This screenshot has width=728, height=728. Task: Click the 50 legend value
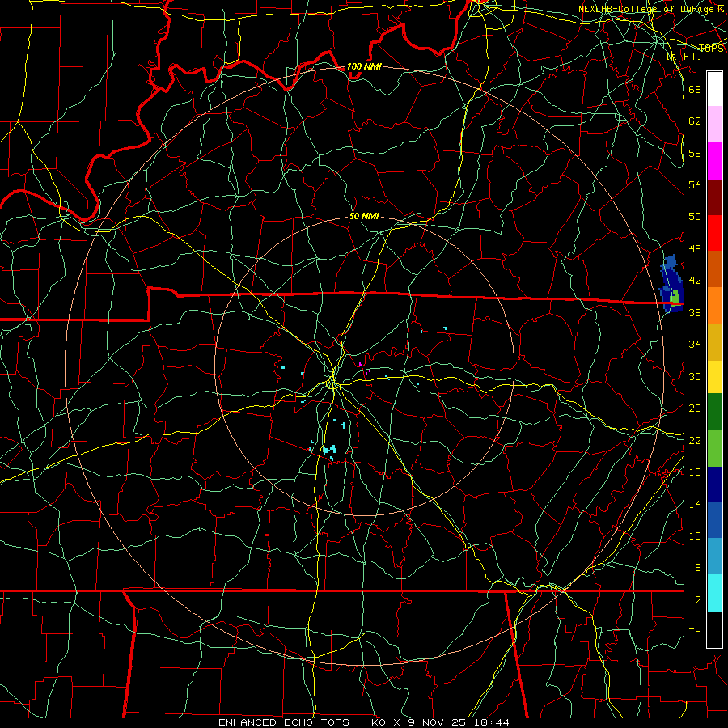tap(695, 217)
